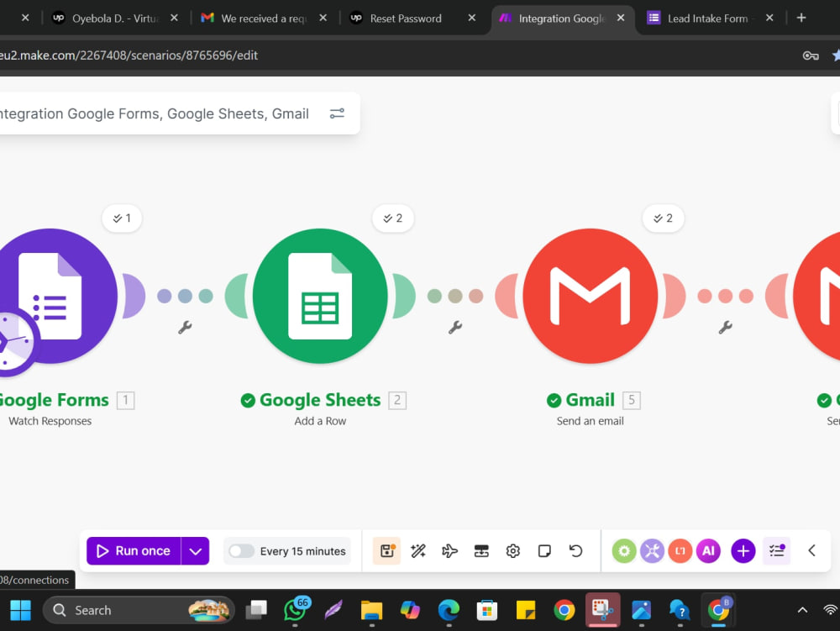The image size is (840, 631).
Task: Open scenario settings gear icon
Action: click(513, 550)
